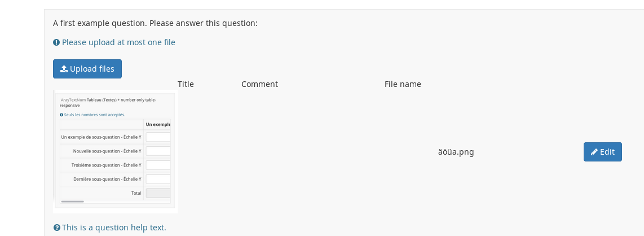Click the upload icon on Upload files button
Image resolution: width=644 pixels, height=236 pixels.
(x=64, y=69)
